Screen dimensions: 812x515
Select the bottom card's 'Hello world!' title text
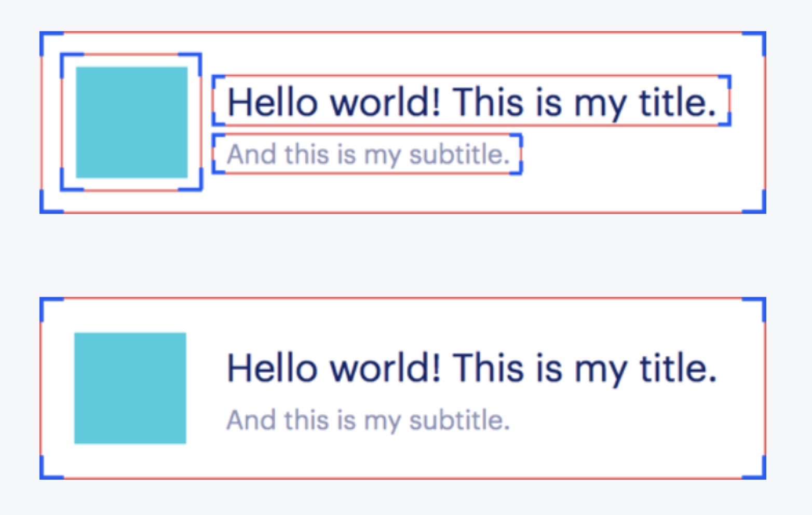click(471, 368)
